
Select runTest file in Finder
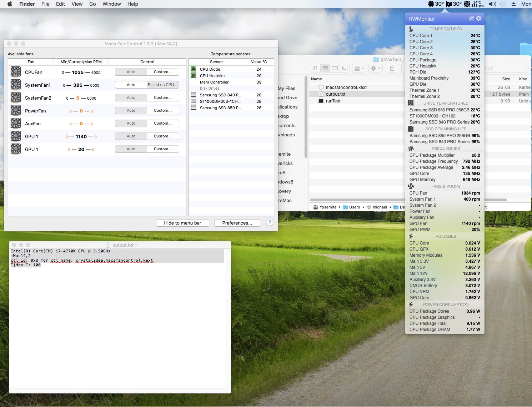(x=333, y=101)
